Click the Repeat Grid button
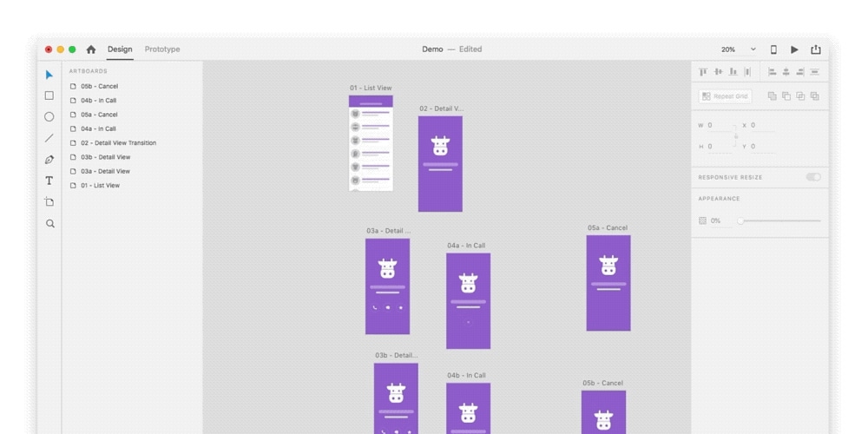868x434 pixels. point(725,96)
